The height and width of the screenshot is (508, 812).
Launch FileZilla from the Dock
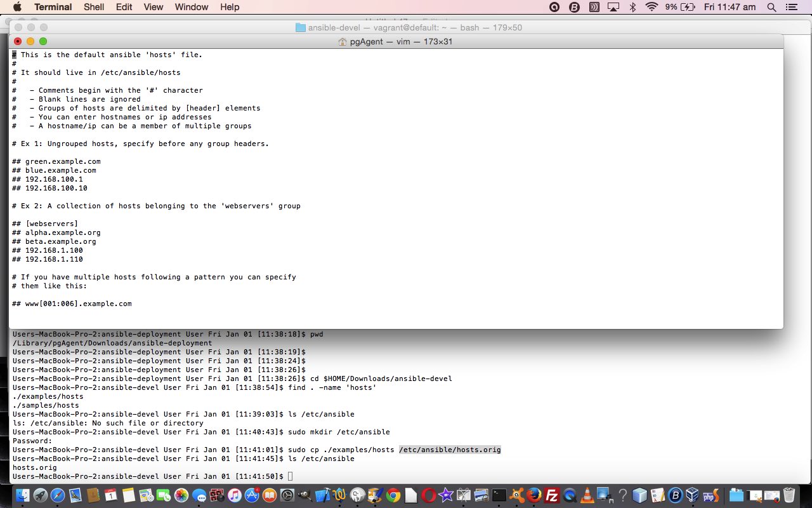click(x=552, y=495)
